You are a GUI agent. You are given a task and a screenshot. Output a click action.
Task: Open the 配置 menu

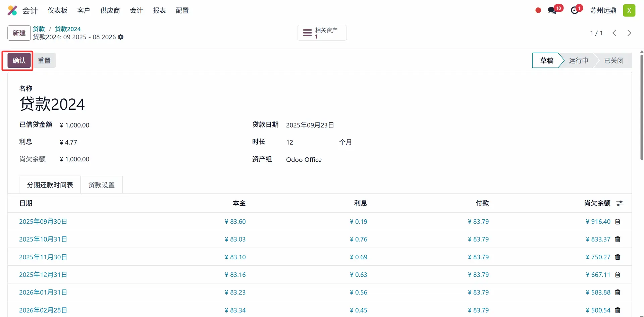click(x=182, y=10)
